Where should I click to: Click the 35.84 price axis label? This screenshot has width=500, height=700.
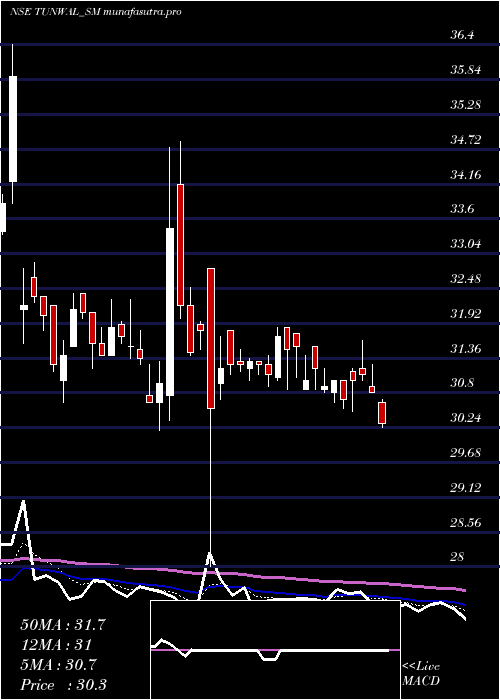(x=466, y=70)
